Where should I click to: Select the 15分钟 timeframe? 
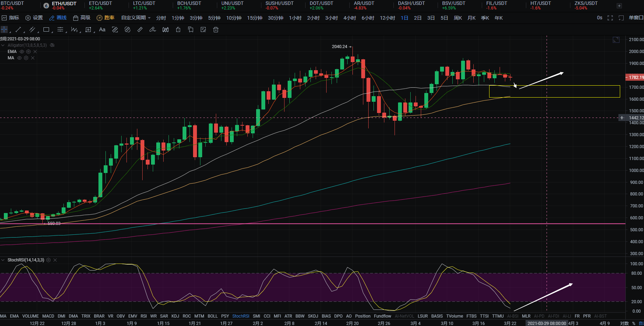click(x=255, y=18)
